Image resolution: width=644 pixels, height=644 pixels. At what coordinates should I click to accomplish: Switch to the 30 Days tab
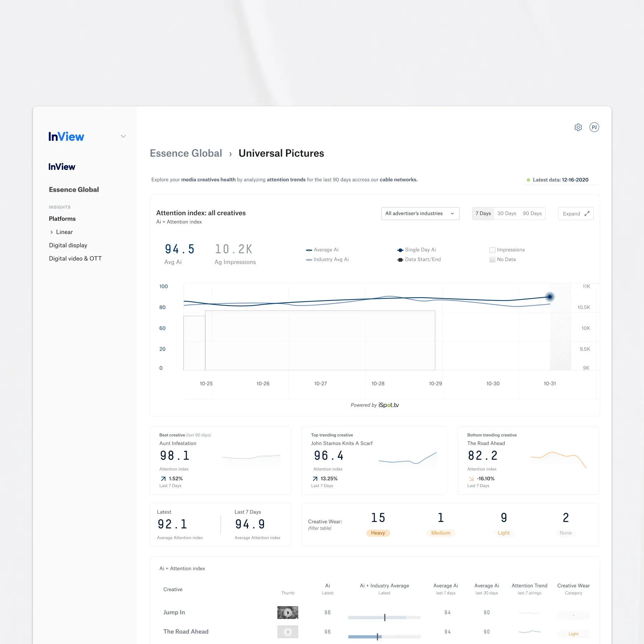click(507, 213)
